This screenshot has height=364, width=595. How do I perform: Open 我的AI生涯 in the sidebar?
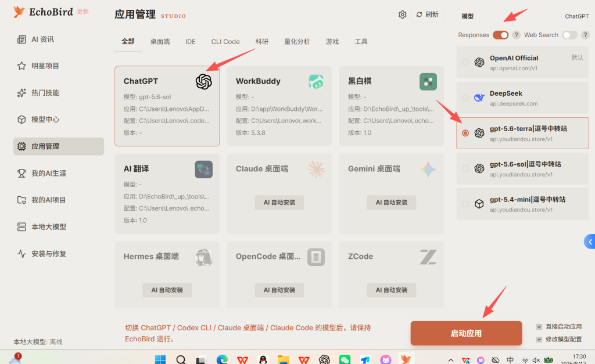59,173
